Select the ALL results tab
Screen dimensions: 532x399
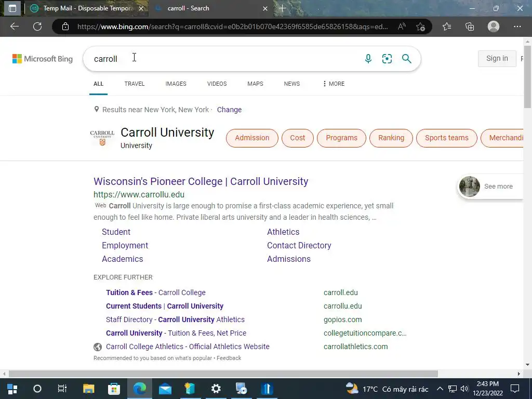click(98, 84)
